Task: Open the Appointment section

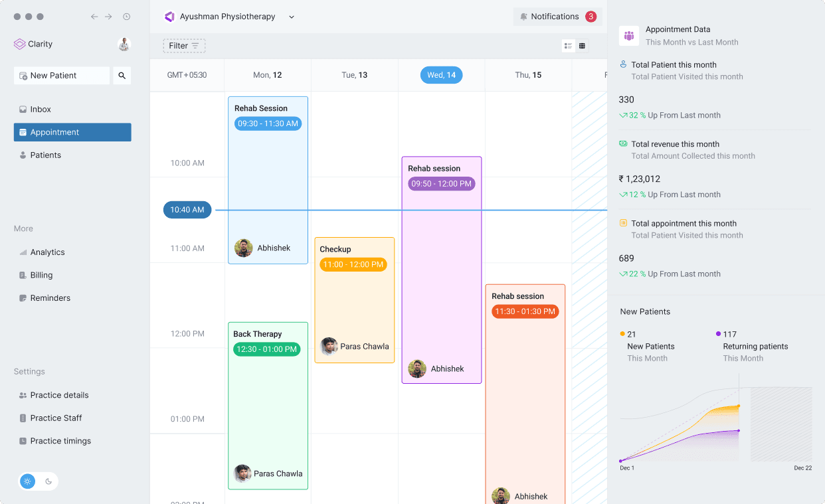Action: 53,132
